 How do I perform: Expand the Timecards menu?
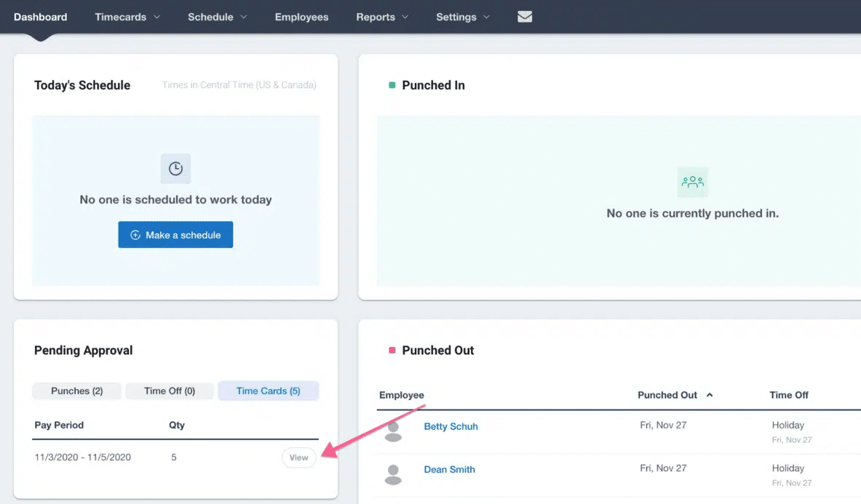point(127,17)
